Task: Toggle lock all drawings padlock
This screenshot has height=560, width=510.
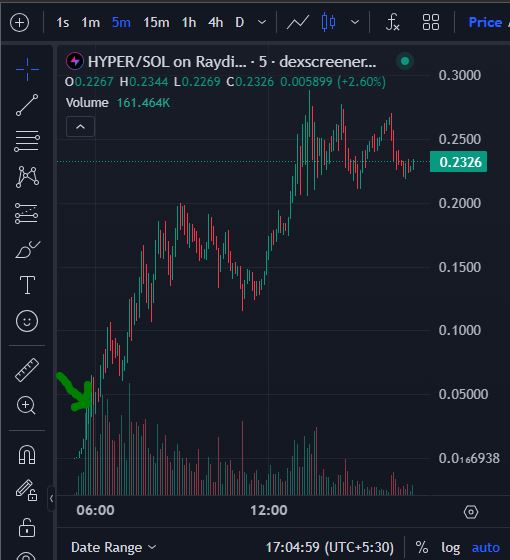Action: (27, 528)
